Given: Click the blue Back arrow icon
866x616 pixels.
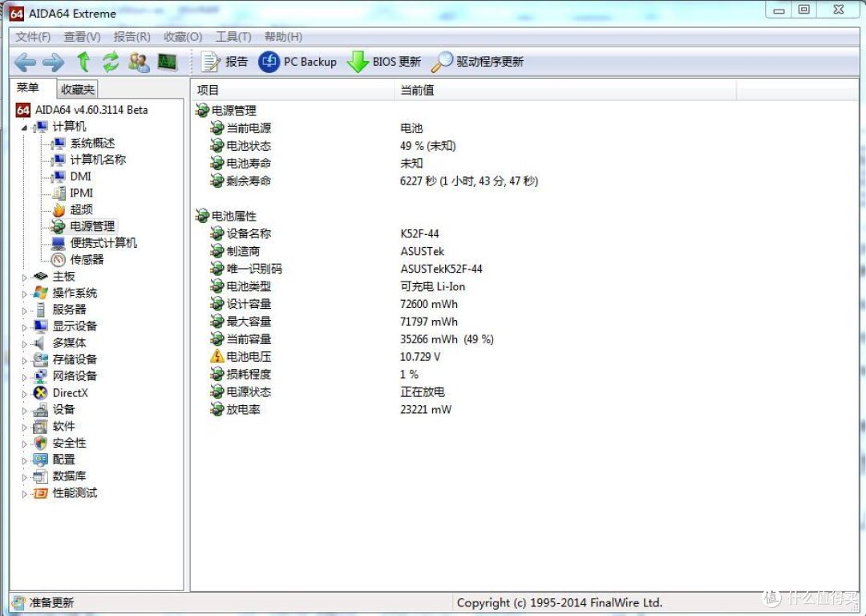Looking at the screenshot, I should [x=25, y=62].
